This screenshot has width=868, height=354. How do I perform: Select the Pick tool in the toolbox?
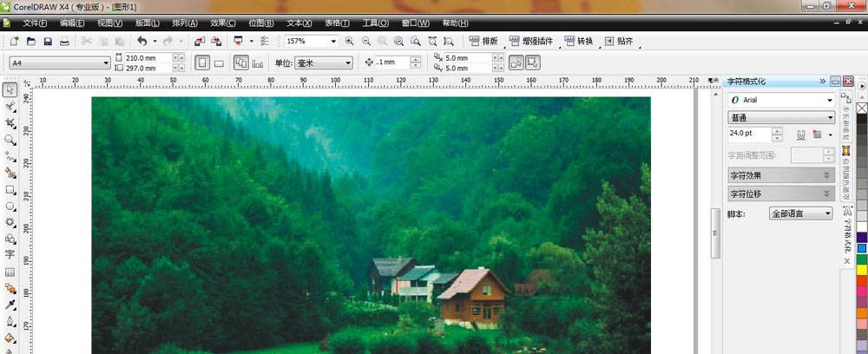[10, 89]
